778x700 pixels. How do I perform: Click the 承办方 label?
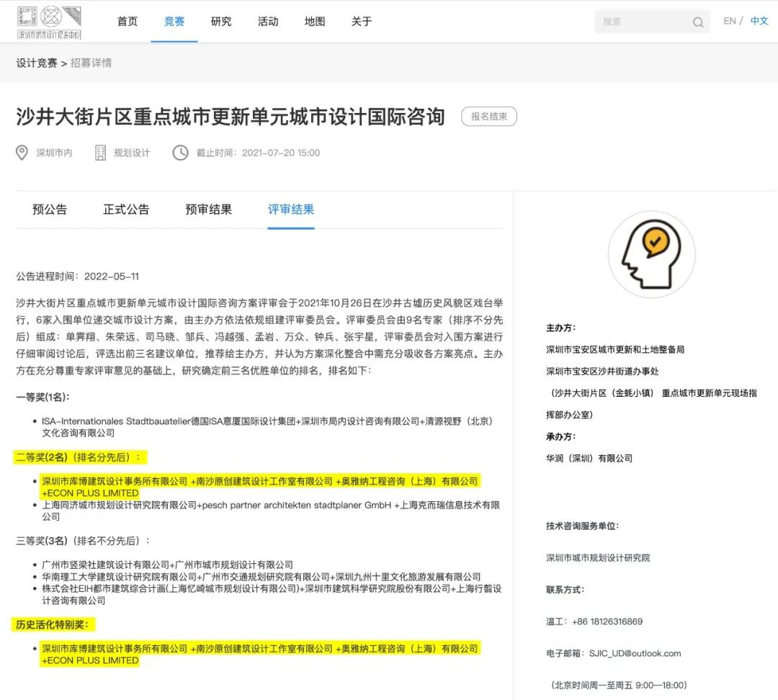(x=560, y=436)
